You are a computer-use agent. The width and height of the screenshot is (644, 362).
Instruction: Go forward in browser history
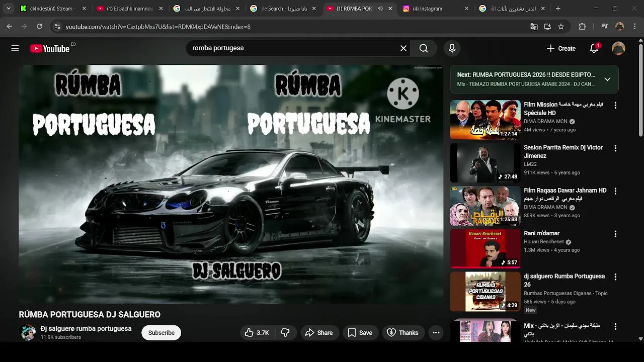click(25, 27)
